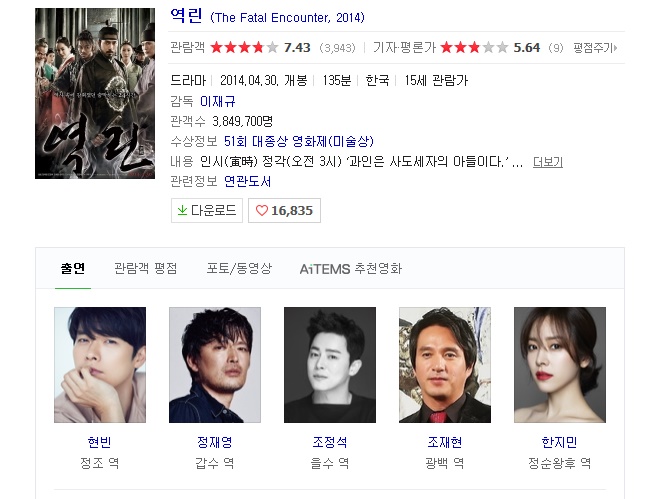Click actress 한지민's photo
This screenshot has width=660, height=499.
(x=560, y=365)
